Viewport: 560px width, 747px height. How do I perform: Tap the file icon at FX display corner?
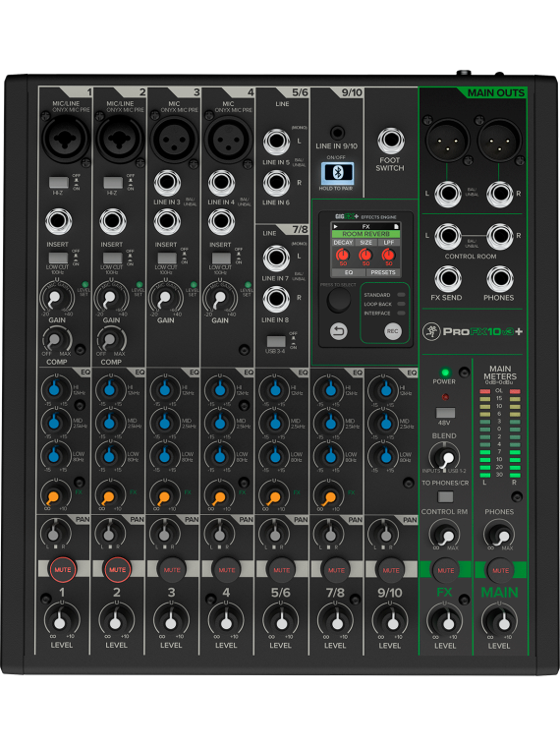pos(396,227)
